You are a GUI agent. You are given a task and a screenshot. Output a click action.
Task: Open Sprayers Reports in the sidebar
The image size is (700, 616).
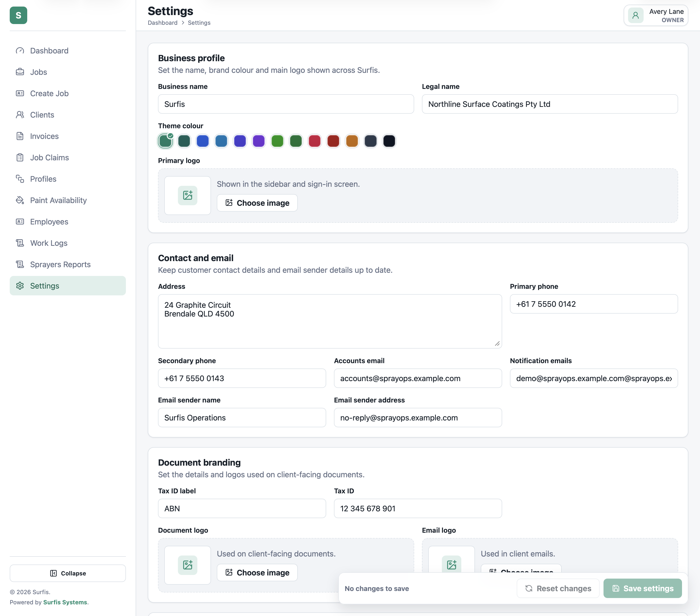(68, 265)
